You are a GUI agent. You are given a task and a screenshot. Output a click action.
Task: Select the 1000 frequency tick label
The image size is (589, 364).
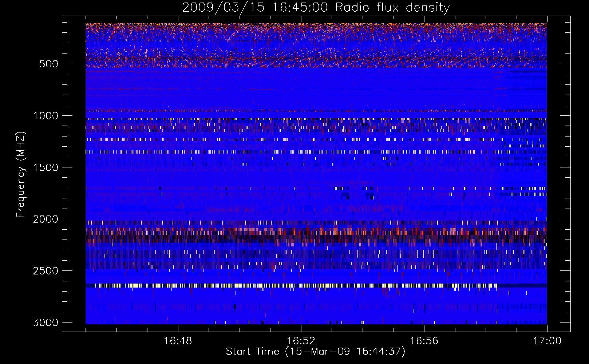tap(46, 116)
